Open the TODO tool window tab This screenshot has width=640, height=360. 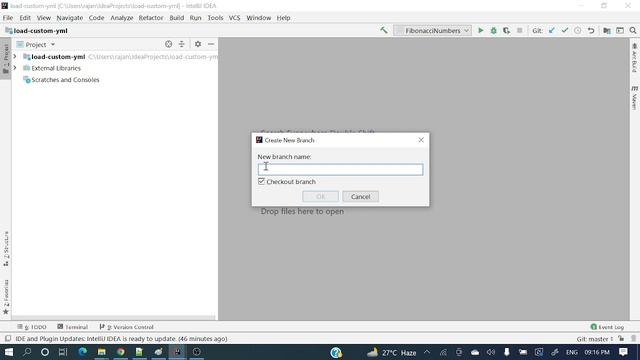32,327
